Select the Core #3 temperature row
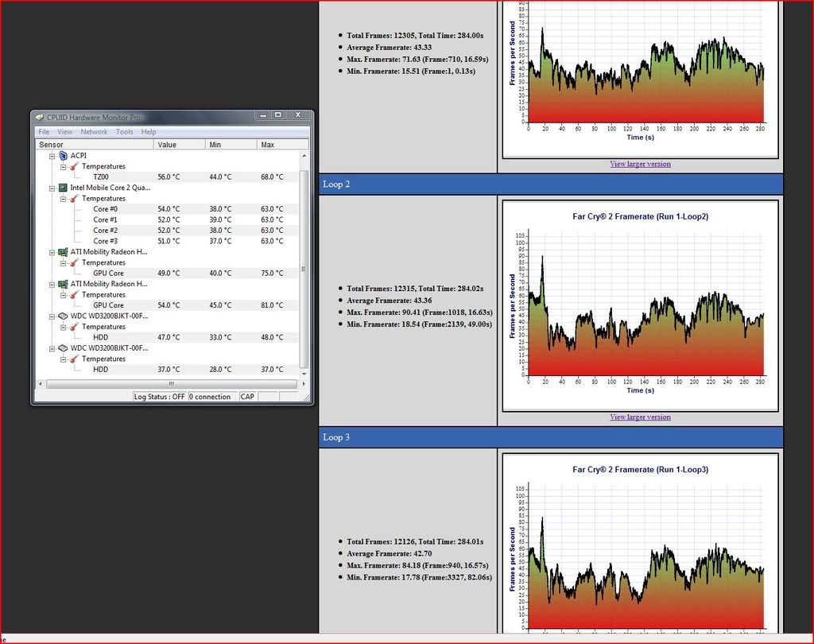Image resolution: width=814 pixels, height=644 pixels. point(168,241)
